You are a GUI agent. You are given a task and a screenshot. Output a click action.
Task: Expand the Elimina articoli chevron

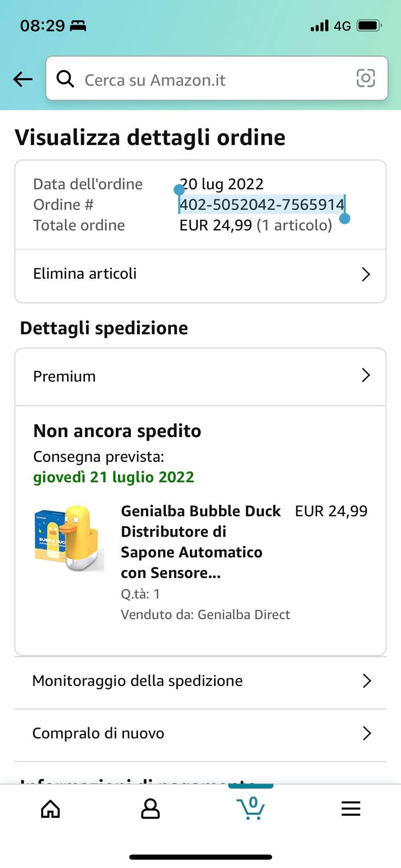click(x=366, y=274)
